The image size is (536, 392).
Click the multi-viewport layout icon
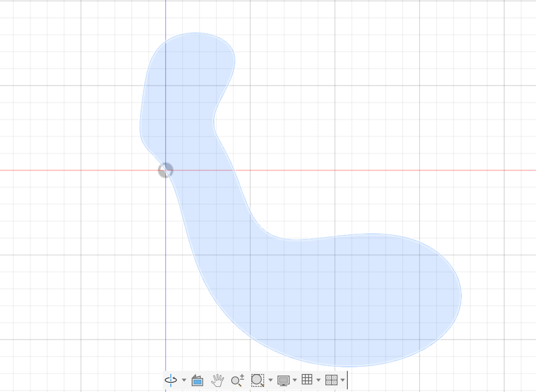coord(331,380)
